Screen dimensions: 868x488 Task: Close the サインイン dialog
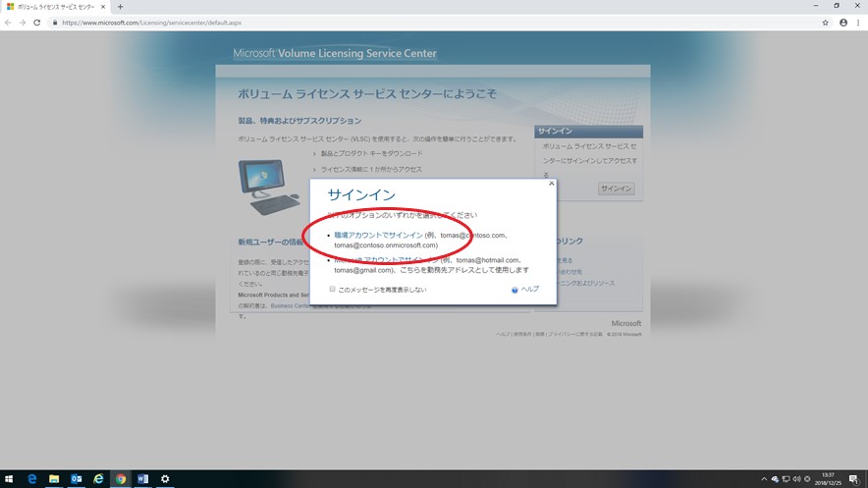pyautogui.click(x=552, y=184)
